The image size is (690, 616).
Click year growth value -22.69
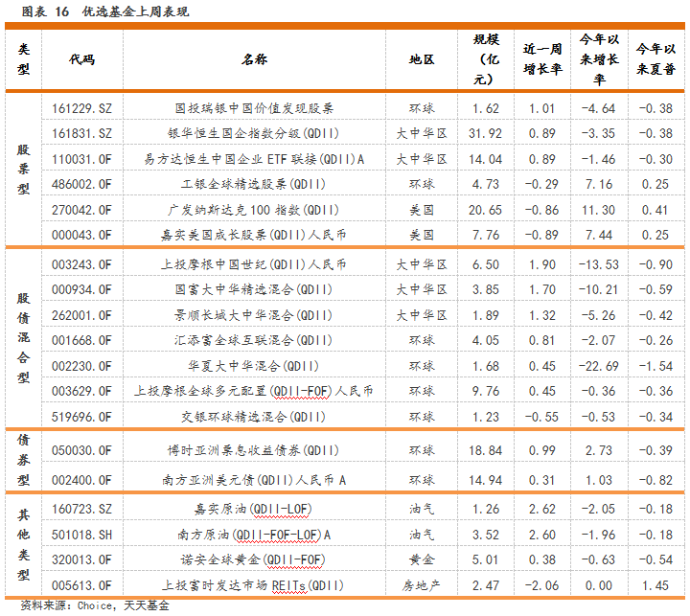[x=598, y=366]
